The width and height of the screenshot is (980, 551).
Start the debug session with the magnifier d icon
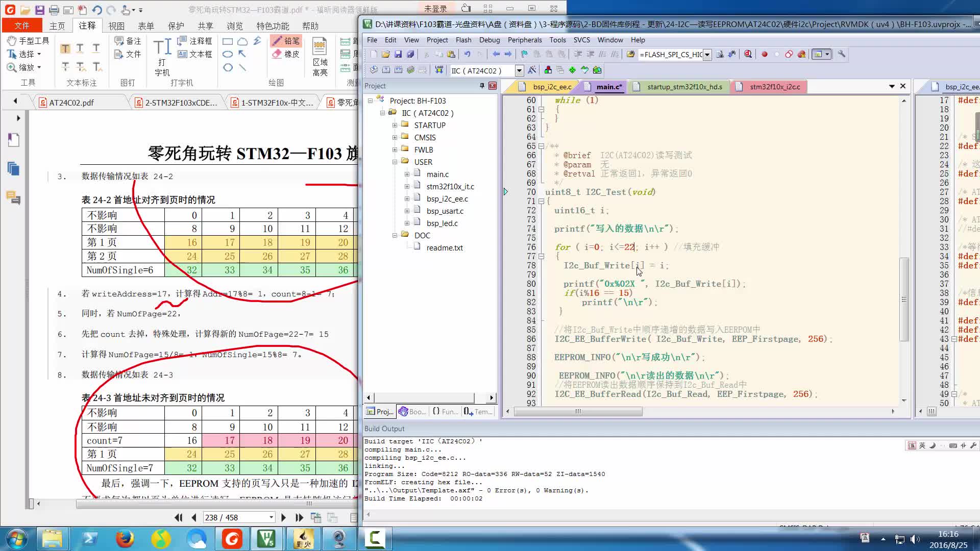click(x=748, y=54)
